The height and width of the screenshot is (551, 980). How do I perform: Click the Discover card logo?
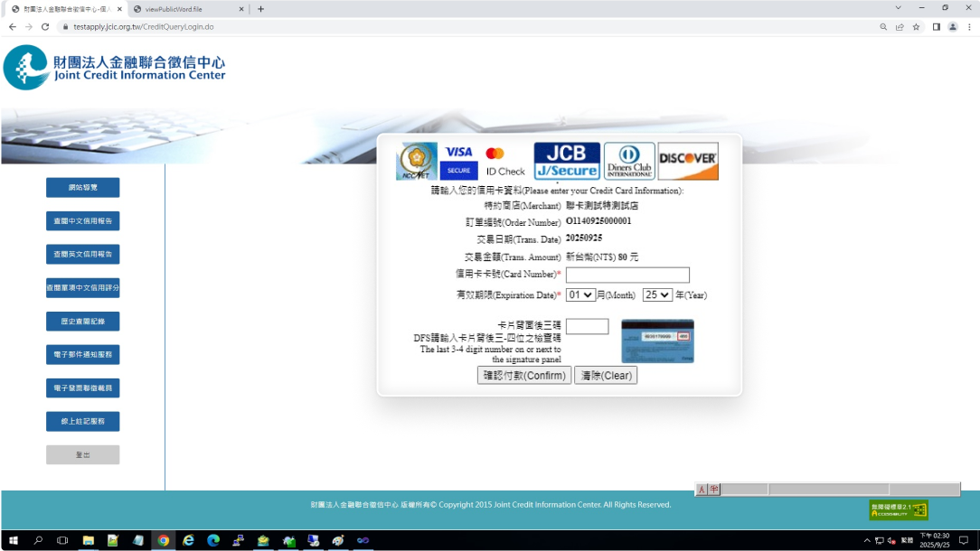tap(688, 161)
